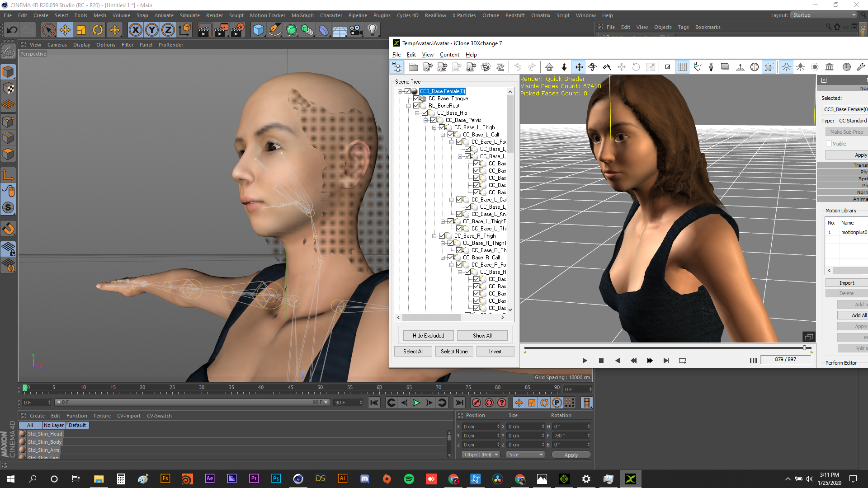Toggle Y-axis lock icon

pyautogui.click(x=152, y=30)
